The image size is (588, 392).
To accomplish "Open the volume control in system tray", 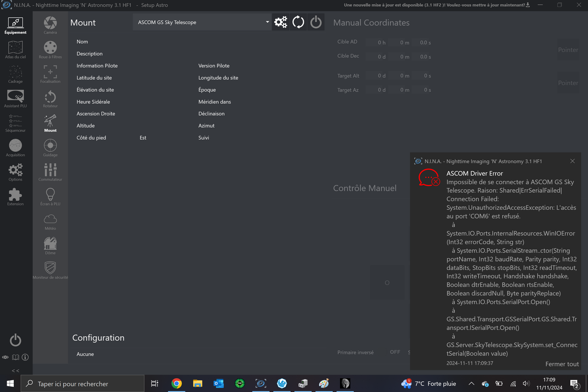I will coord(526,383).
